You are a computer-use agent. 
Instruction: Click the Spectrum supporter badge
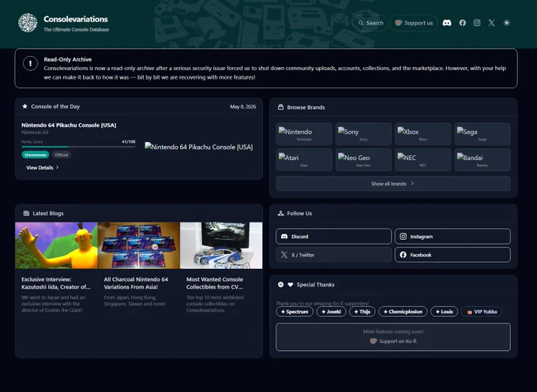click(295, 312)
